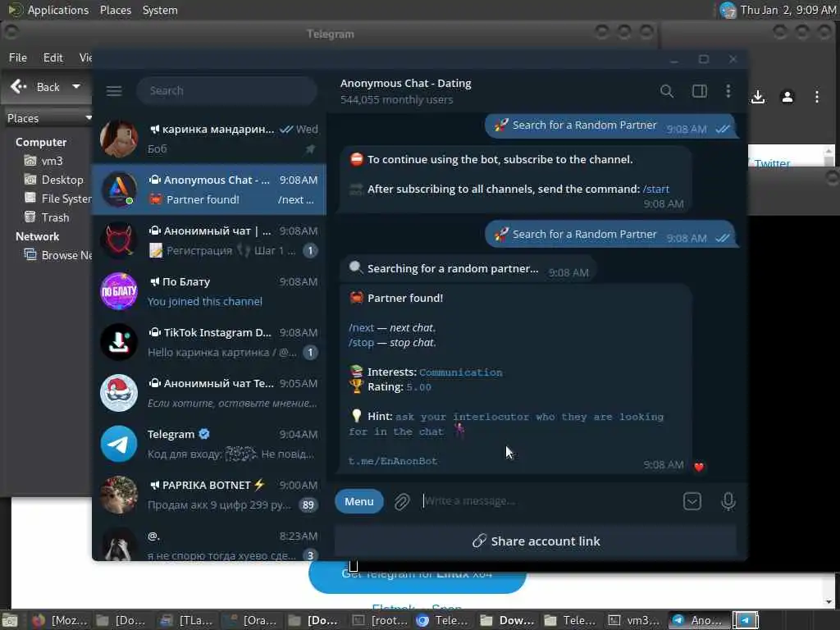The width and height of the screenshot is (840, 630).
Task: Click Get Telegram for Linux x64 button
Action: click(x=417, y=577)
